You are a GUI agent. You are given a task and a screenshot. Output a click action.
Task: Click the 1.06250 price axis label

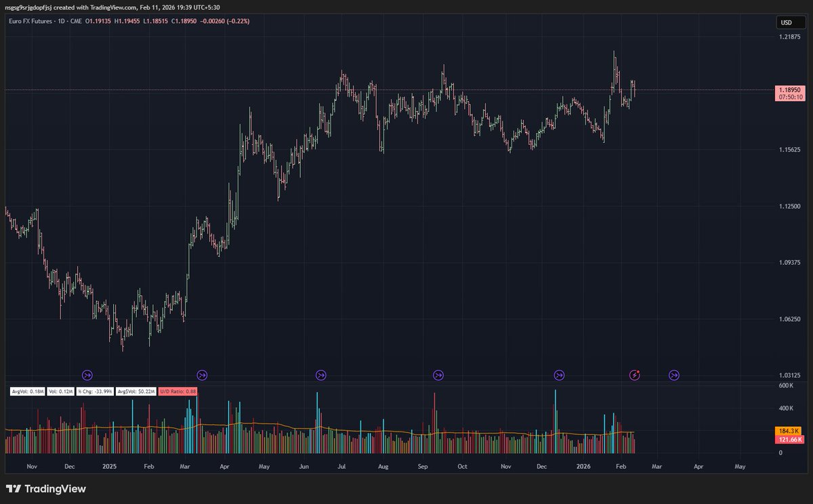[x=789, y=318]
